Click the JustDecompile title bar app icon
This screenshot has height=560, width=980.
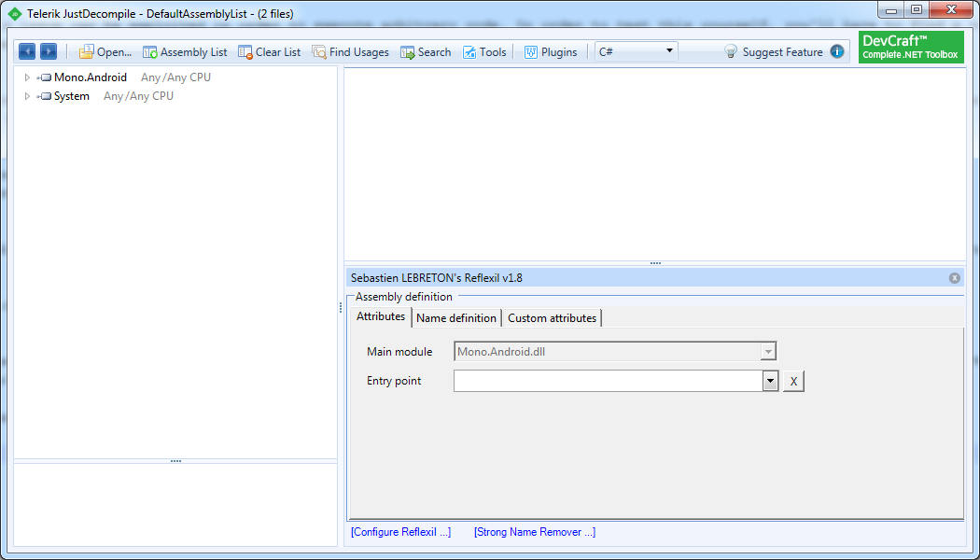coord(15,13)
